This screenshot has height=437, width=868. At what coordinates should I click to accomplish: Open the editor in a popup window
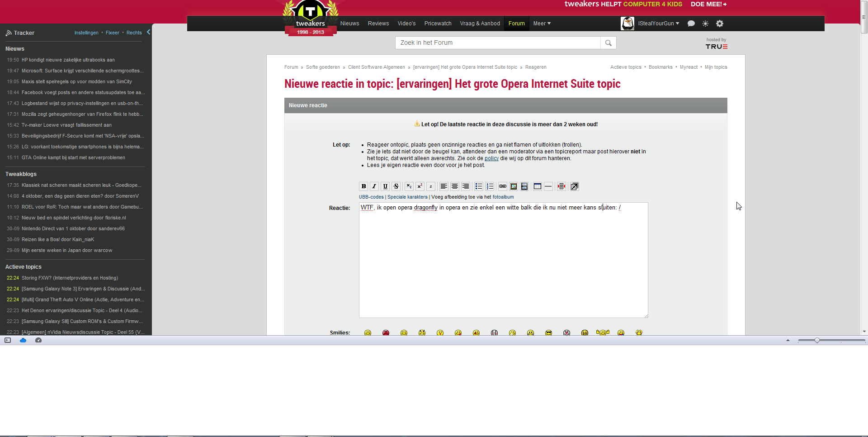click(575, 186)
